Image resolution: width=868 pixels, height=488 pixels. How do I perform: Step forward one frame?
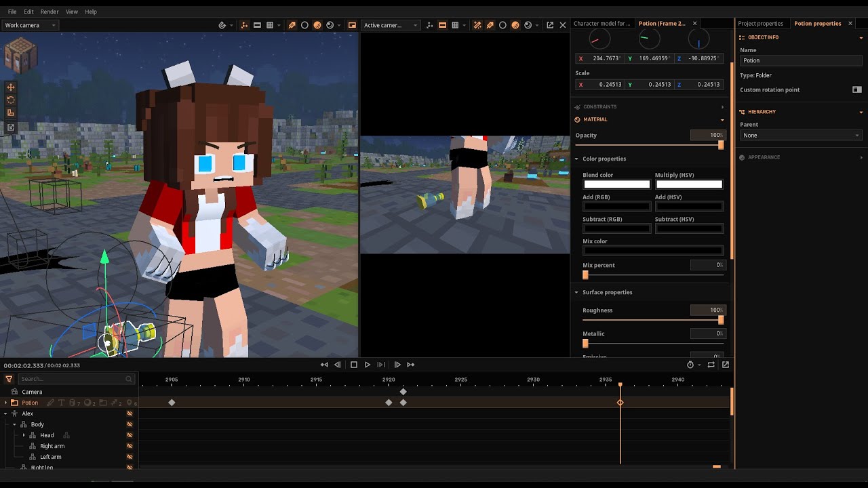coord(397,365)
